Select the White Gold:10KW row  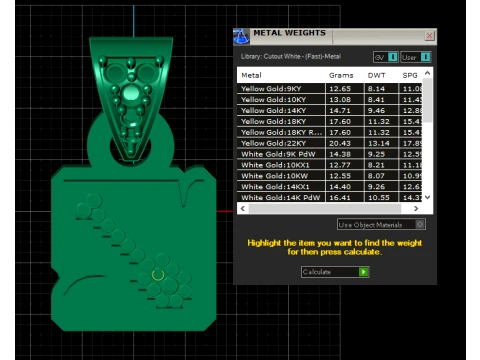point(329,176)
